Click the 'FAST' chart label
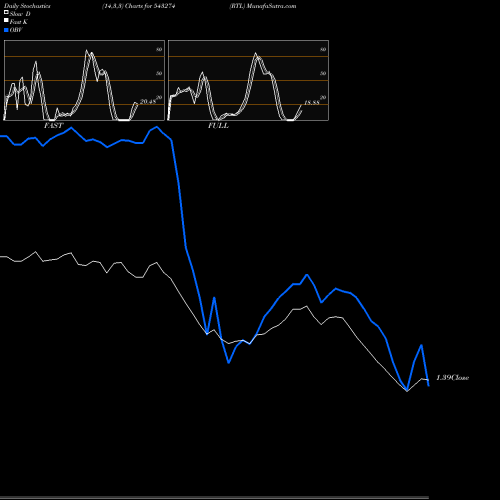This screenshot has width=500, height=500. pos(53,126)
